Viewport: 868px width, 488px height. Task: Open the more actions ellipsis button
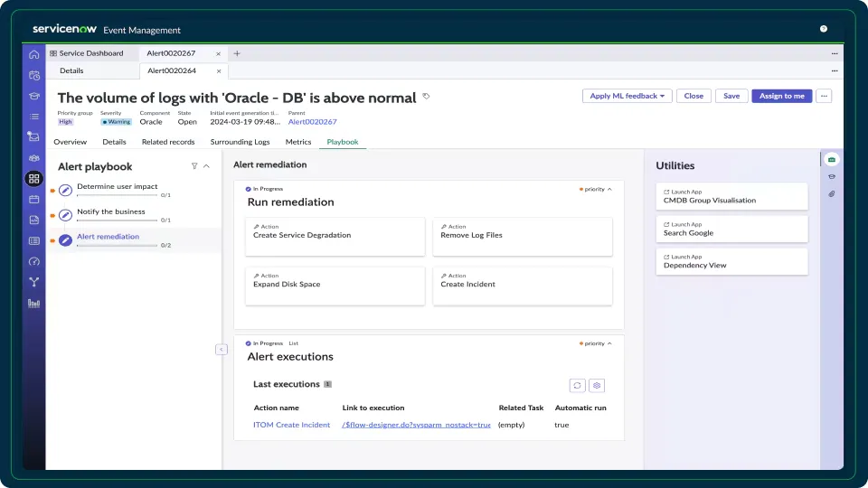click(824, 96)
